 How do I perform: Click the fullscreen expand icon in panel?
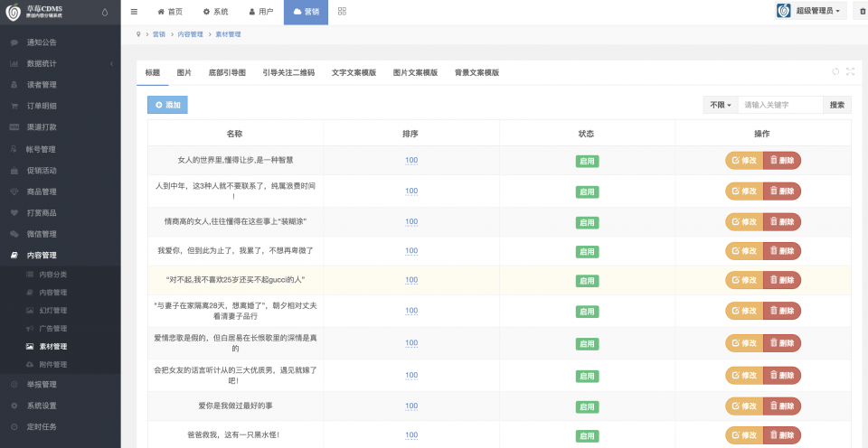click(x=849, y=72)
